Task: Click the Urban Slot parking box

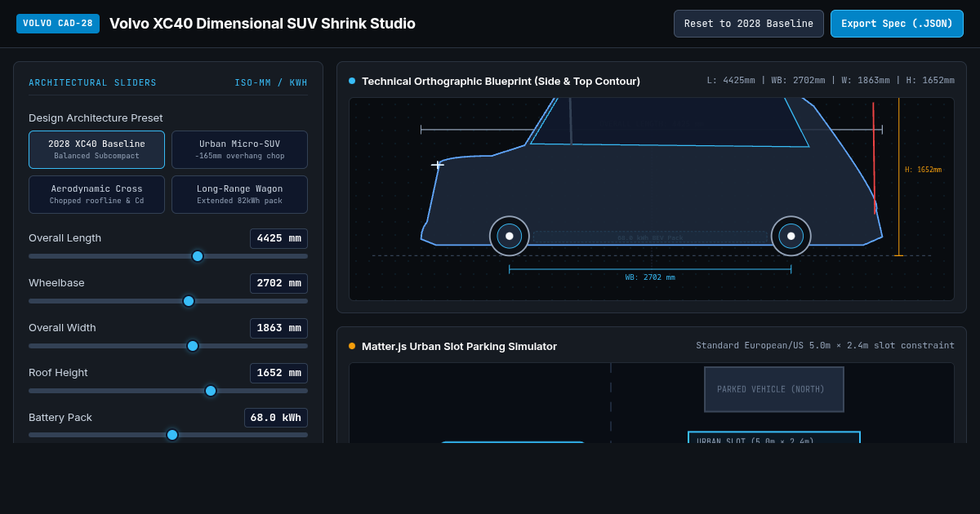Action: pyautogui.click(x=774, y=437)
